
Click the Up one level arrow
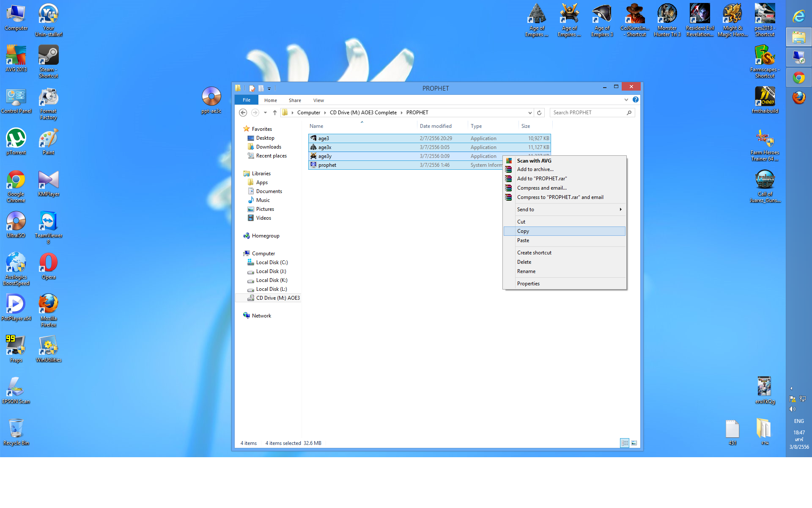click(275, 113)
